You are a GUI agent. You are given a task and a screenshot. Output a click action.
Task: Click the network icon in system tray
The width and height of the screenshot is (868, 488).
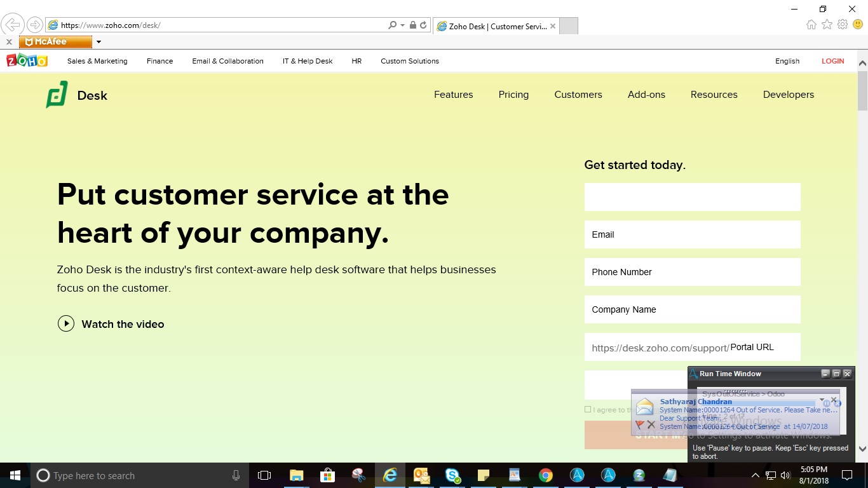point(771,475)
